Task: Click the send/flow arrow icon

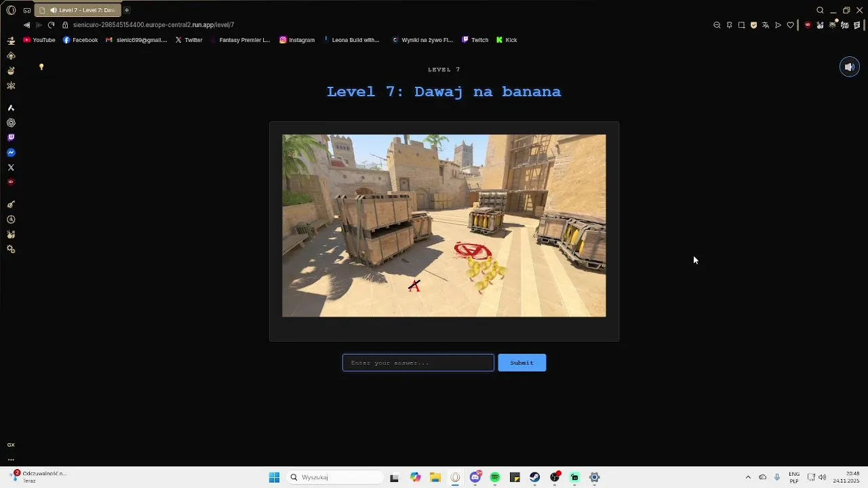Action: coord(778,25)
